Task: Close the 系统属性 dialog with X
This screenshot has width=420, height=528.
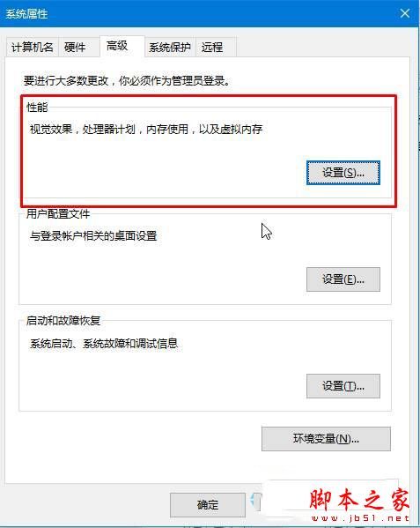Action: click(404, 13)
